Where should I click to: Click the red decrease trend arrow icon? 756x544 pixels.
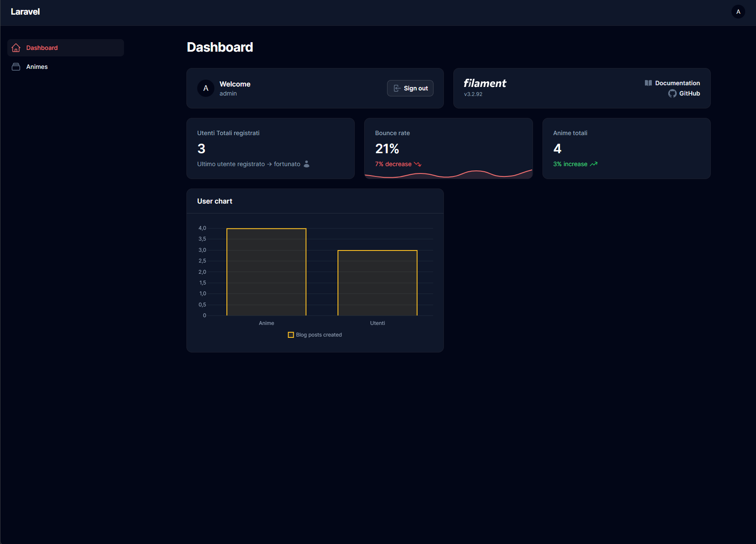[418, 164]
